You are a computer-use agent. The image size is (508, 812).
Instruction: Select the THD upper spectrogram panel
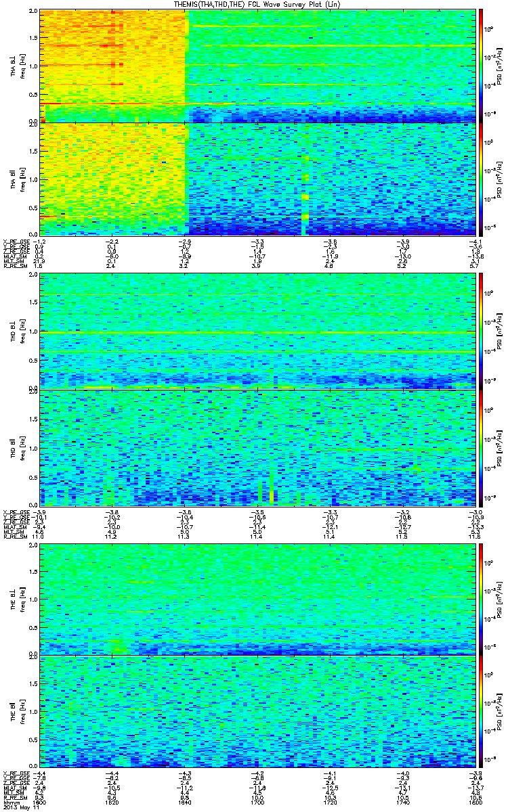pos(257,330)
